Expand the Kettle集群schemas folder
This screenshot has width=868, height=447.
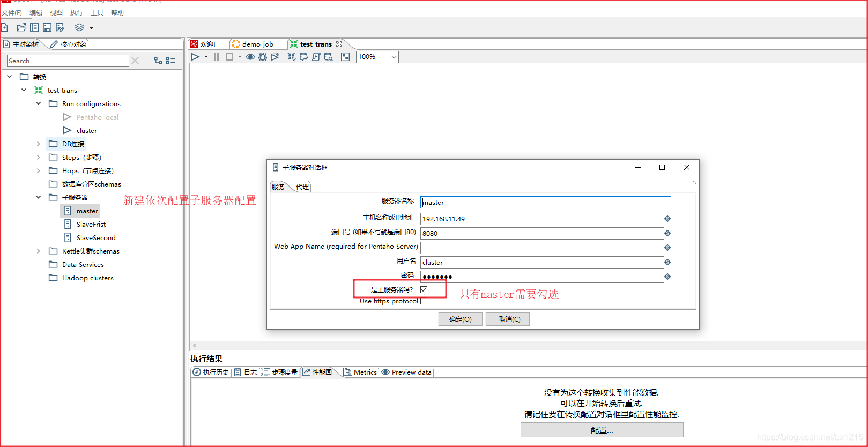coord(38,251)
